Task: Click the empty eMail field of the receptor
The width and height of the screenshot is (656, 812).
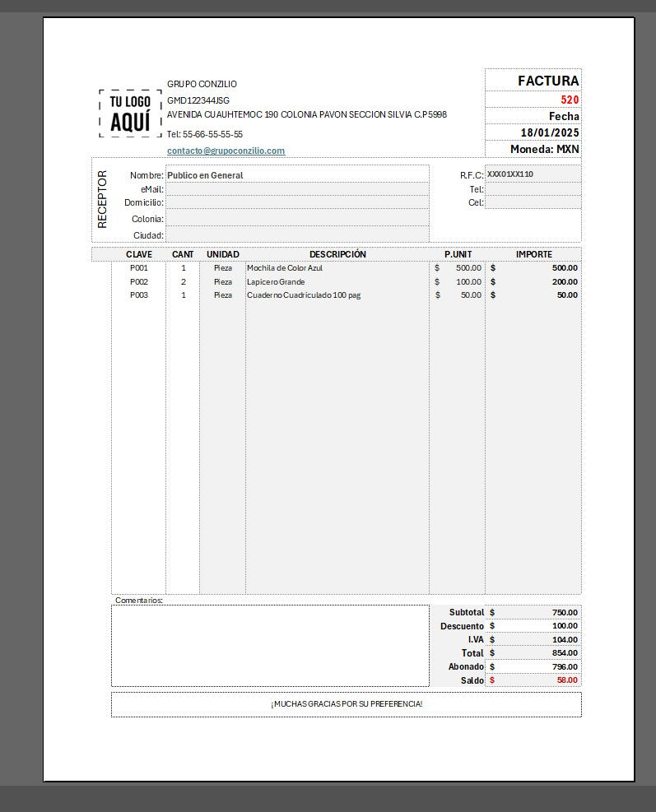Action: point(296,189)
